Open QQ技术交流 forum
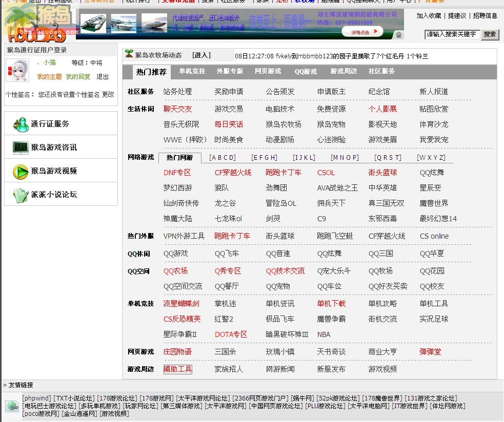 (x=285, y=271)
